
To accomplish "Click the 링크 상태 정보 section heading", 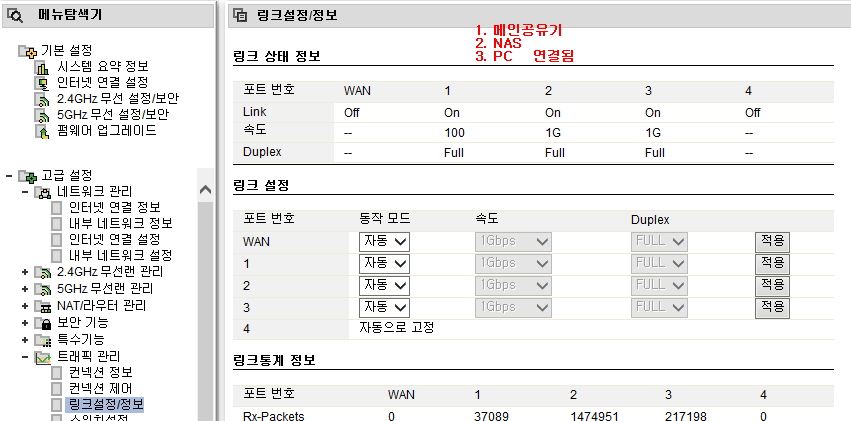I will (276, 56).
